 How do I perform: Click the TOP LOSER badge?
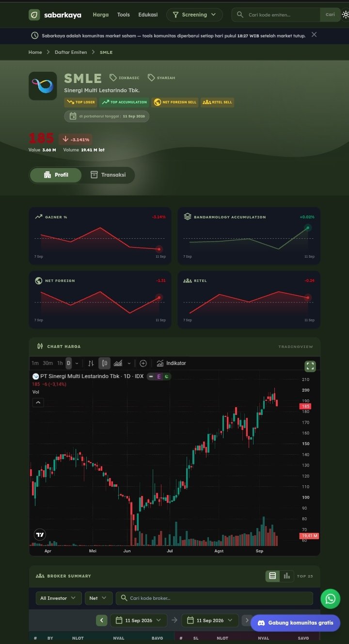click(80, 102)
